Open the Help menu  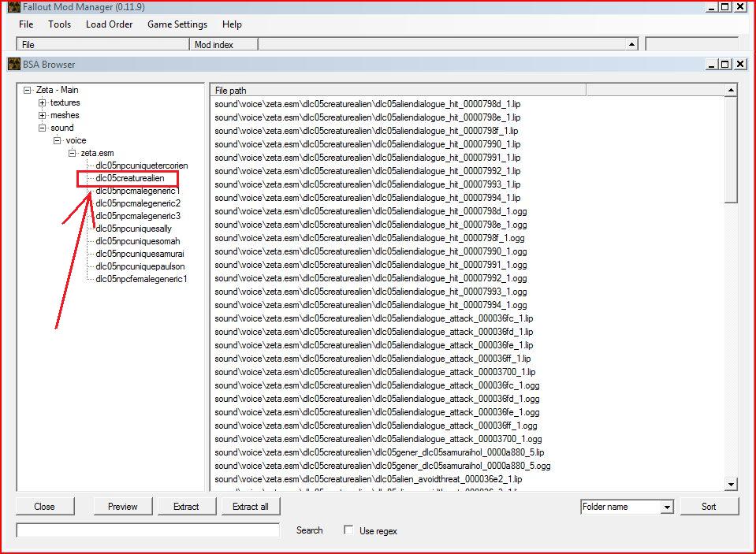pos(232,24)
